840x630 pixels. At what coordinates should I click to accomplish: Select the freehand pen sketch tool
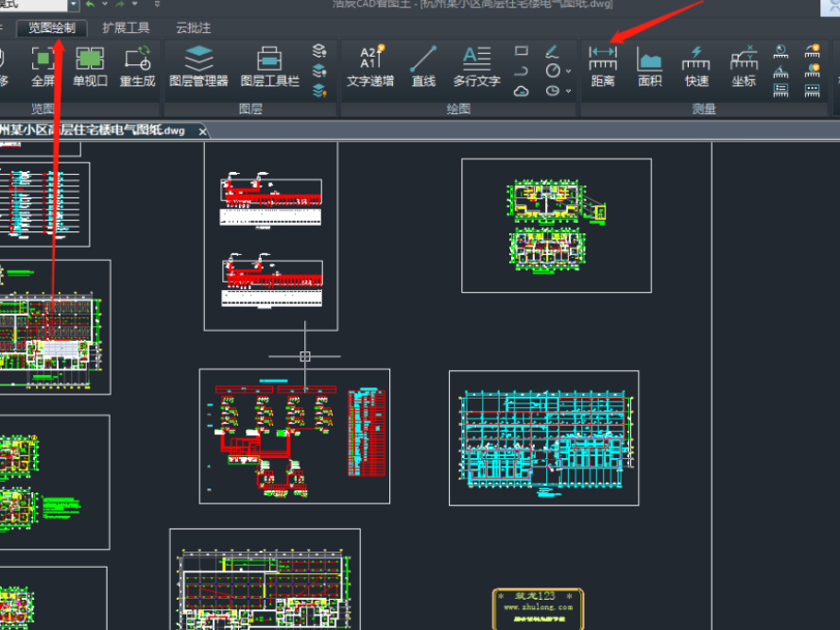[x=553, y=51]
